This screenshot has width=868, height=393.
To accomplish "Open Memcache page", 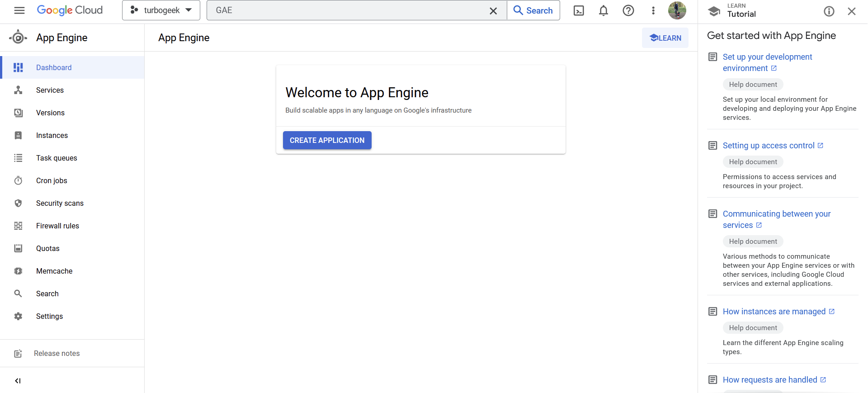I will click(x=72, y=271).
